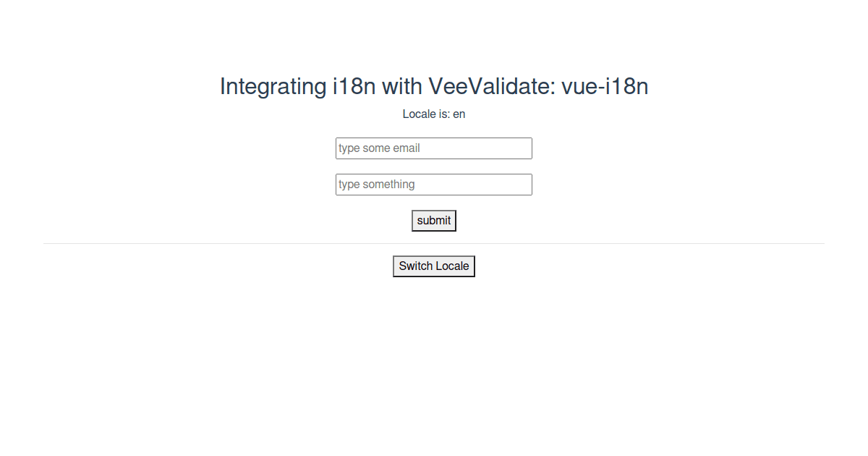Image resolution: width=868 pixels, height=456 pixels.
Task: Click the text field with 'type something' placeholder
Action: 433,184
